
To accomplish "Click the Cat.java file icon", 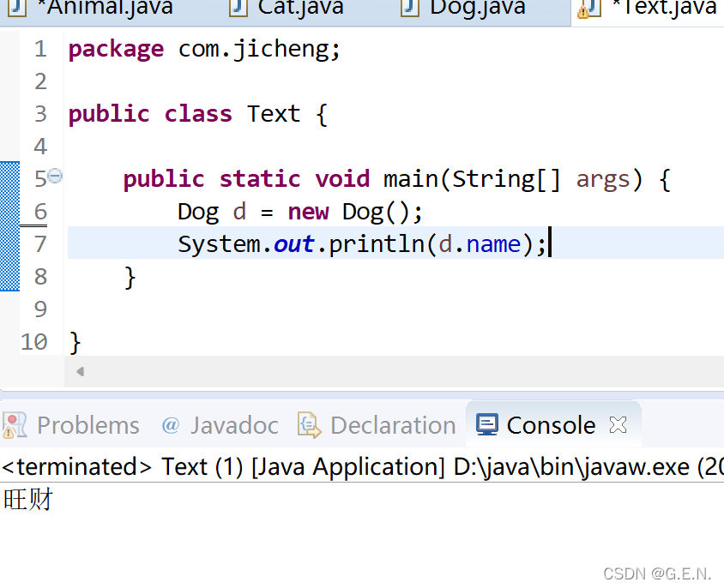I will coord(238,8).
